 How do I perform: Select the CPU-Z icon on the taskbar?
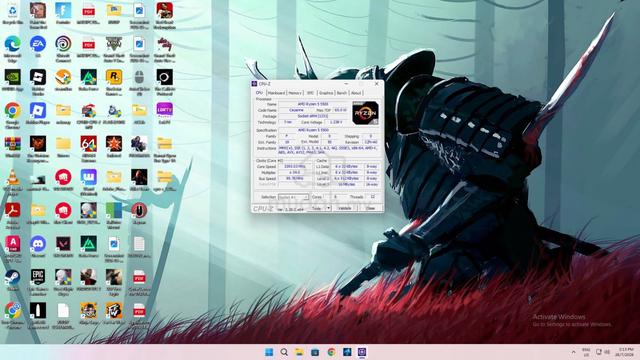pyautogui.click(x=362, y=352)
